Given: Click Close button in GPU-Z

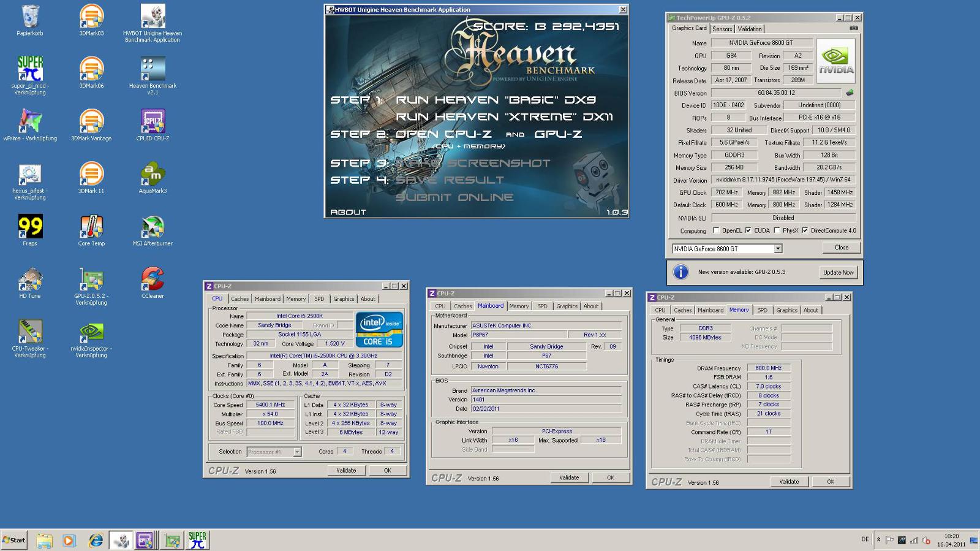Looking at the screenshot, I should click(x=842, y=248).
